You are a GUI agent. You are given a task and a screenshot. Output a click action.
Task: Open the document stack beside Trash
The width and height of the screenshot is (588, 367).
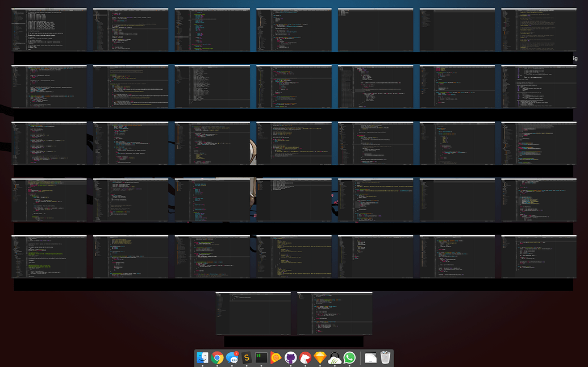tap(370, 358)
